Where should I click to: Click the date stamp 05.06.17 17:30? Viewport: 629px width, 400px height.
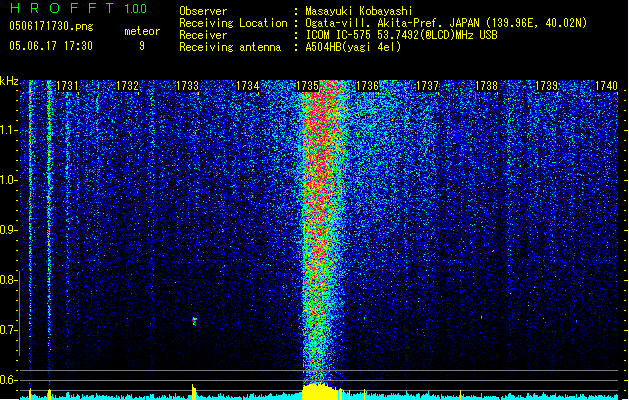tap(51, 46)
